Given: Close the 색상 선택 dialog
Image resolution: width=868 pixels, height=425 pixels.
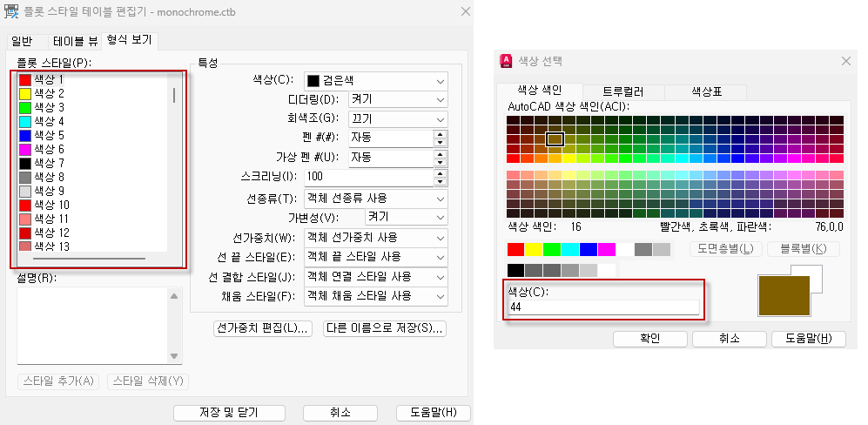Looking at the screenshot, I should 846,61.
